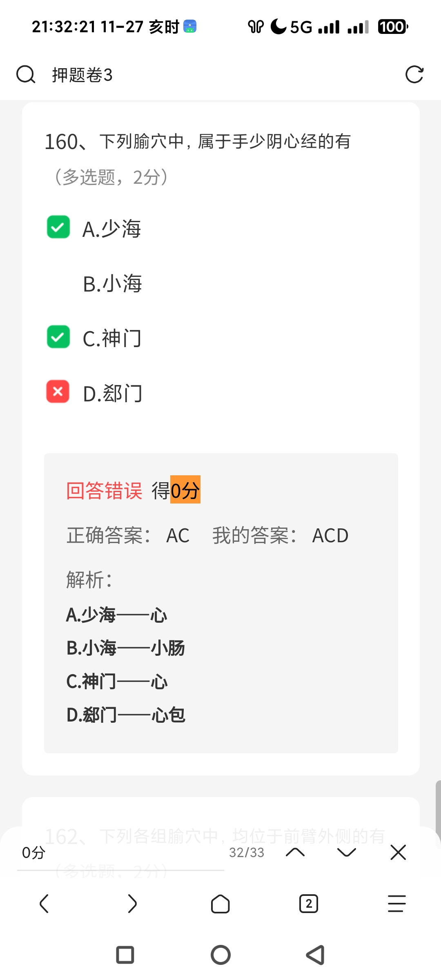The width and height of the screenshot is (441, 980).
Task: Tap the browser forward arrow
Action: (x=132, y=903)
